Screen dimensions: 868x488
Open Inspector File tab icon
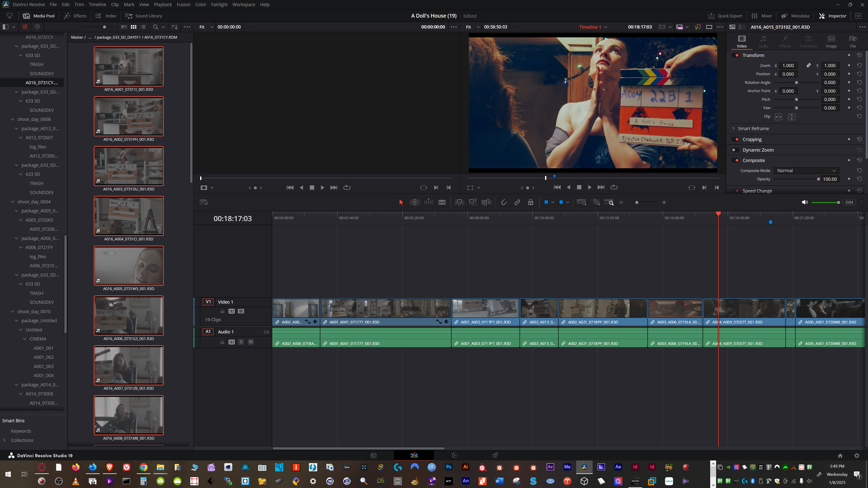(853, 42)
